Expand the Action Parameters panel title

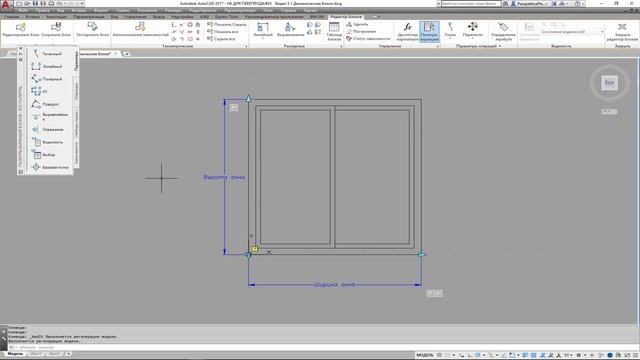(478, 46)
